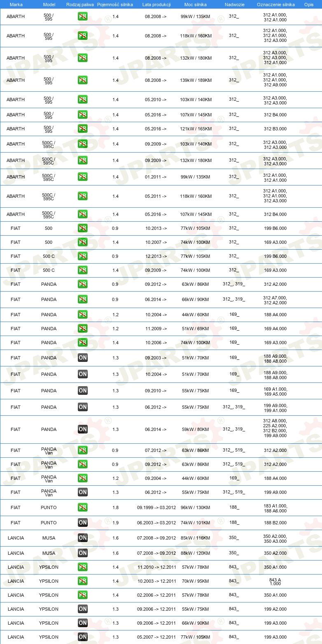The image size is (322, 644).
Task: Click production range 02.2006 -> 12.2011
Action: 156,595
